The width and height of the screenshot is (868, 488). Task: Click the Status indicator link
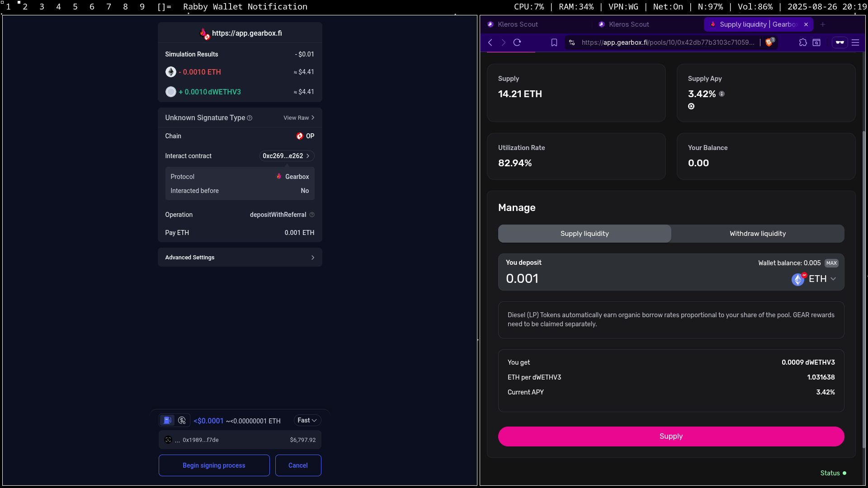point(833,473)
